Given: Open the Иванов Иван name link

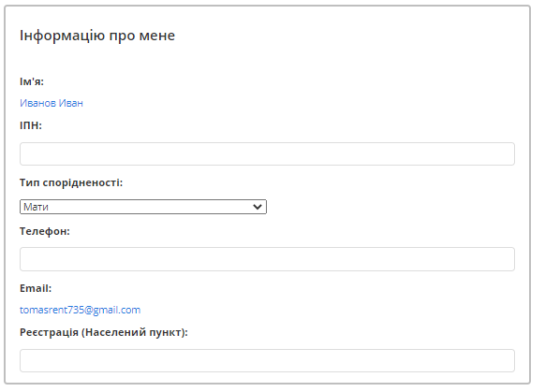Looking at the screenshot, I should point(52,103).
